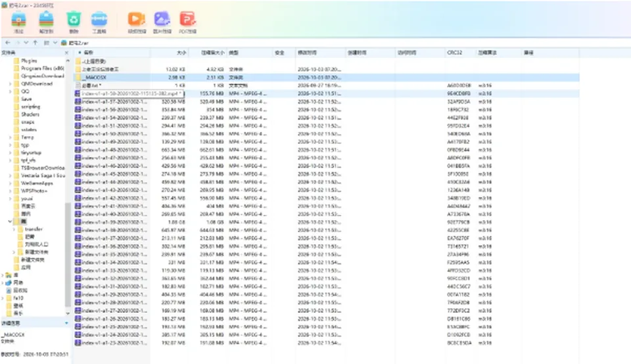
Task: Select the 新建文件夹 folder below the subfolders
Action: coord(32,260)
